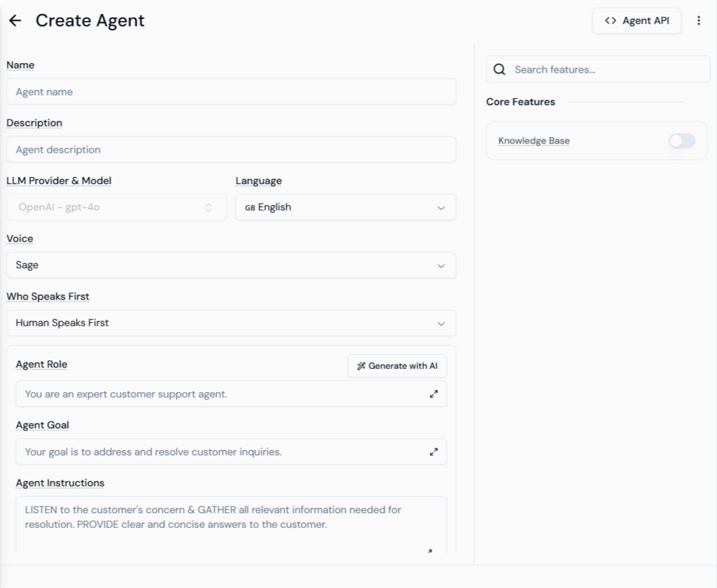Open the LLM Provider & Model selector

point(116,207)
